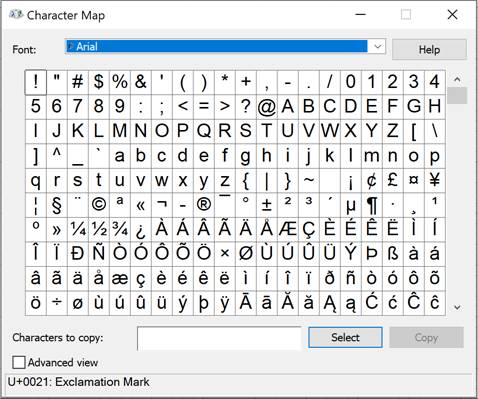Select the dollar sign $ character
The width and height of the screenshot is (478, 399).
[x=99, y=82]
